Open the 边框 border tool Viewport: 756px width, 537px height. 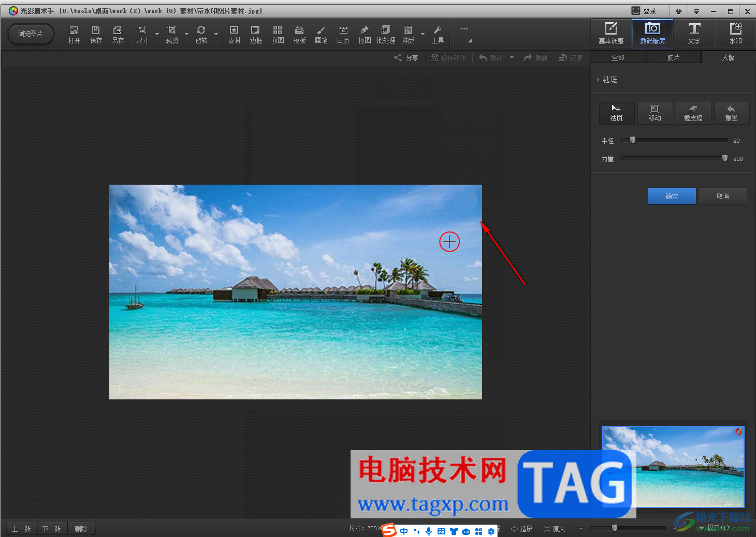coord(256,35)
